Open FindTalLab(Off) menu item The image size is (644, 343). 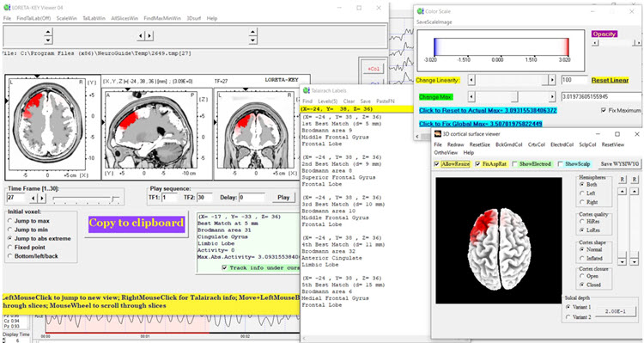[x=33, y=18]
